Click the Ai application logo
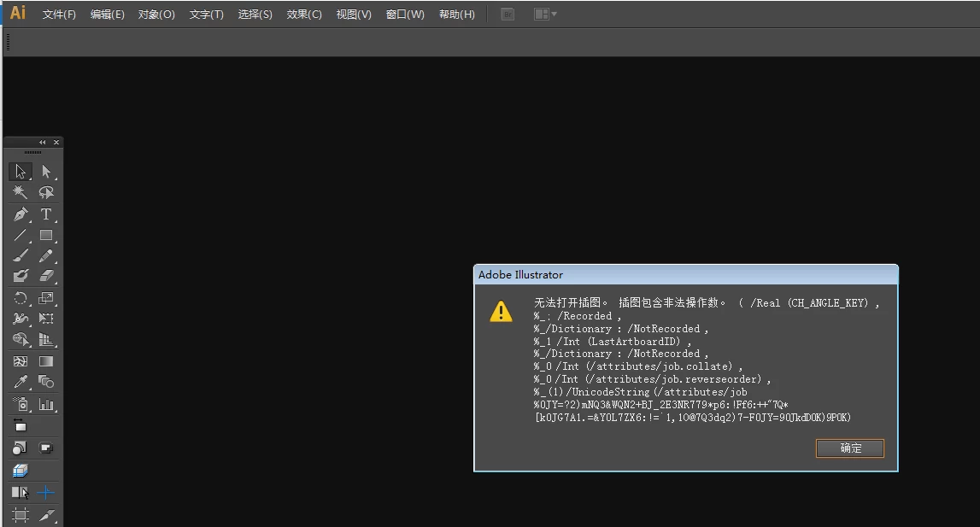980x527 pixels. (17, 13)
